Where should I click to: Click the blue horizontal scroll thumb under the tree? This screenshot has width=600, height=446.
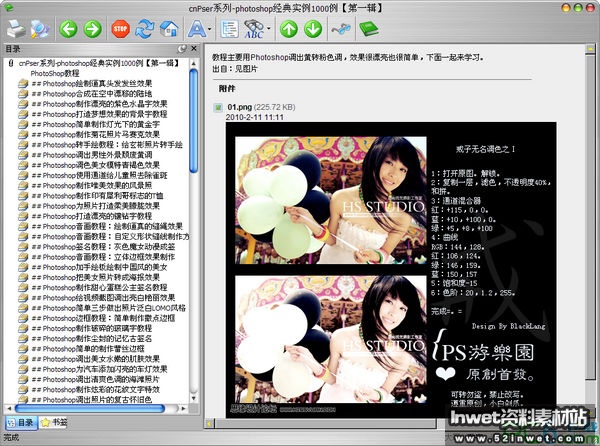pos(90,409)
